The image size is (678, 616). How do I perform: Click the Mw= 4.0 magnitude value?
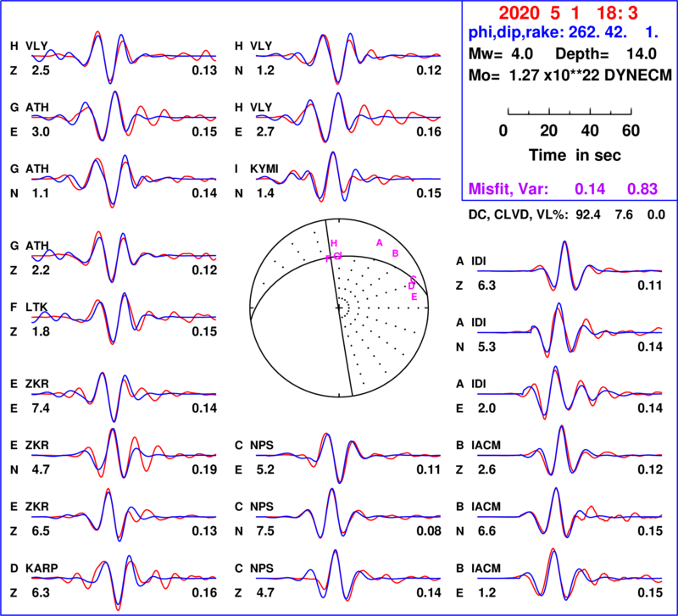pos(501,54)
